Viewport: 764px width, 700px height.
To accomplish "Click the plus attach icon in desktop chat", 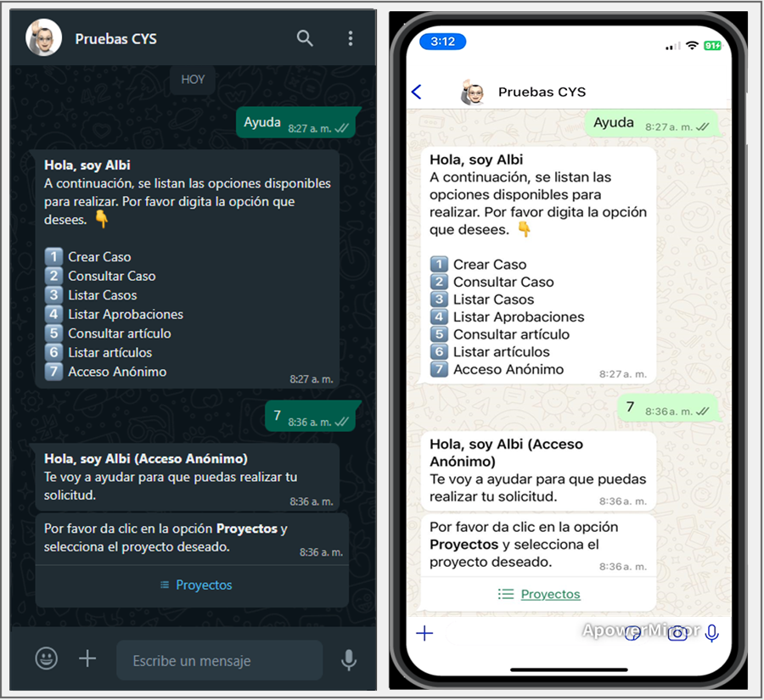I will pos(87,658).
